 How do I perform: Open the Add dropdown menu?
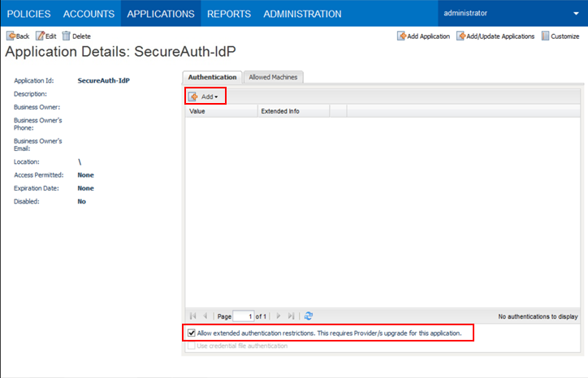click(x=205, y=97)
